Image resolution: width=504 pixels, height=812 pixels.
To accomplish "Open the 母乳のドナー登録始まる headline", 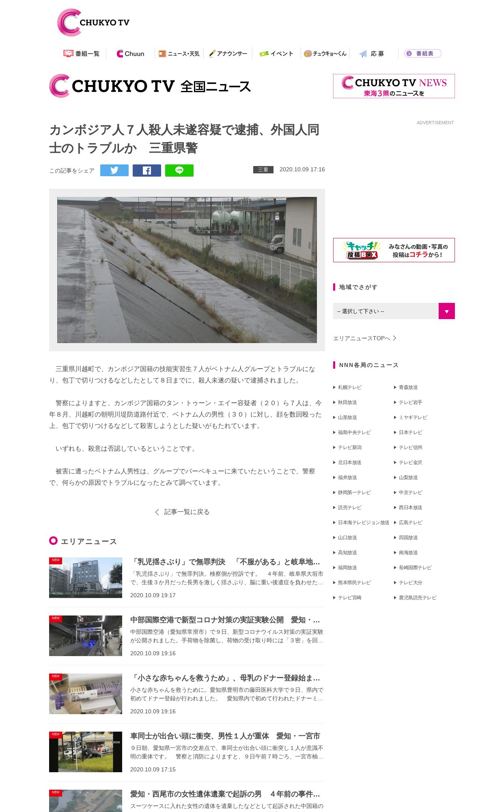I will click(225, 678).
